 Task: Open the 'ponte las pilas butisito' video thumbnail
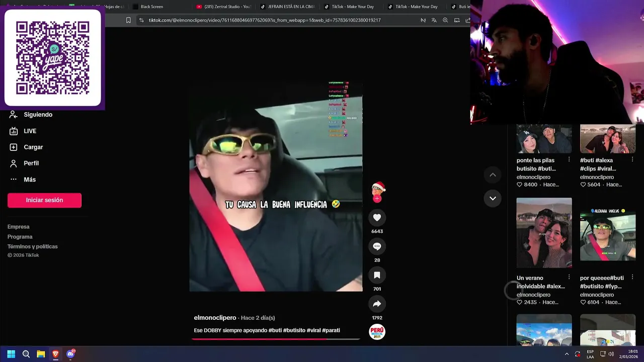click(x=544, y=139)
